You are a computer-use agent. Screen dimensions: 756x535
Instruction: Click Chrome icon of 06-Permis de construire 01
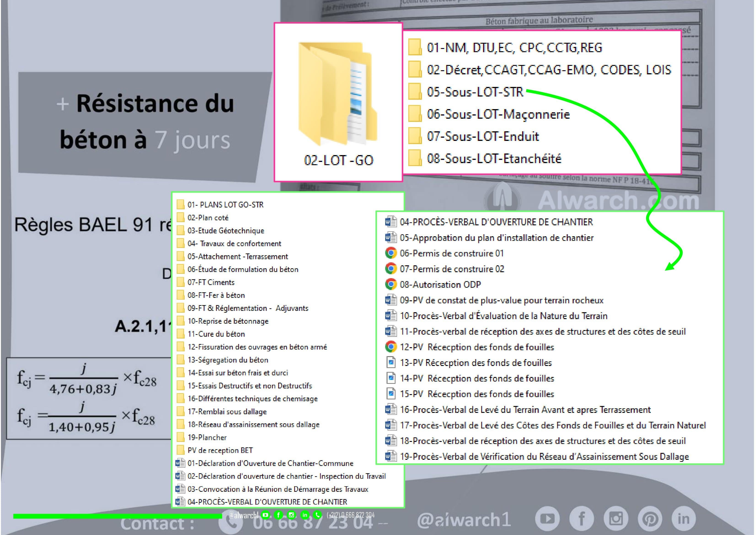391,253
